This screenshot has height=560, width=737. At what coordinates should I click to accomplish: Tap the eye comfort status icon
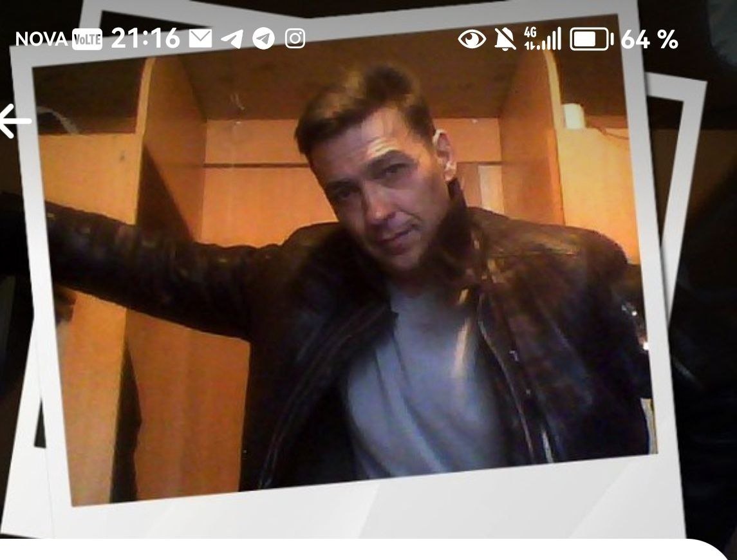472,39
